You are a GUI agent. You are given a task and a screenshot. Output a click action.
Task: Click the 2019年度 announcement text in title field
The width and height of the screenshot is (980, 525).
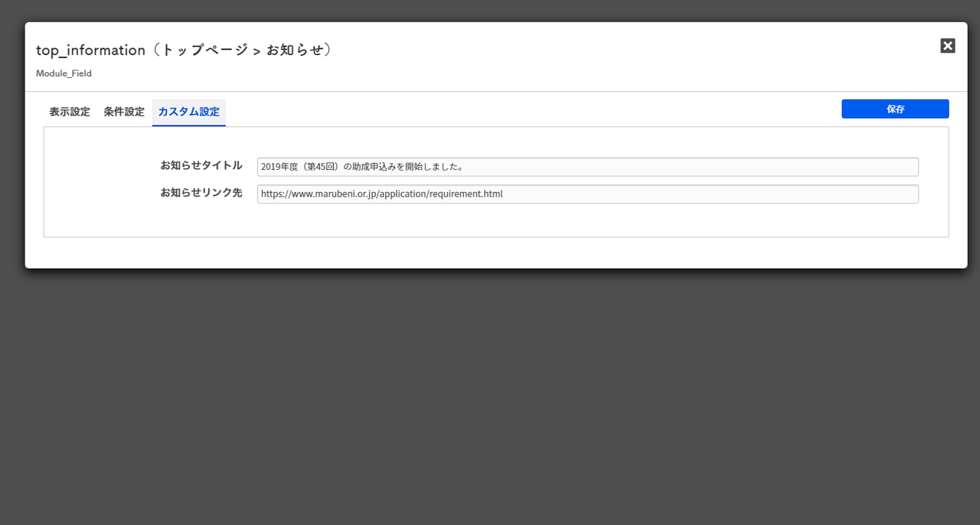[282, 167]
